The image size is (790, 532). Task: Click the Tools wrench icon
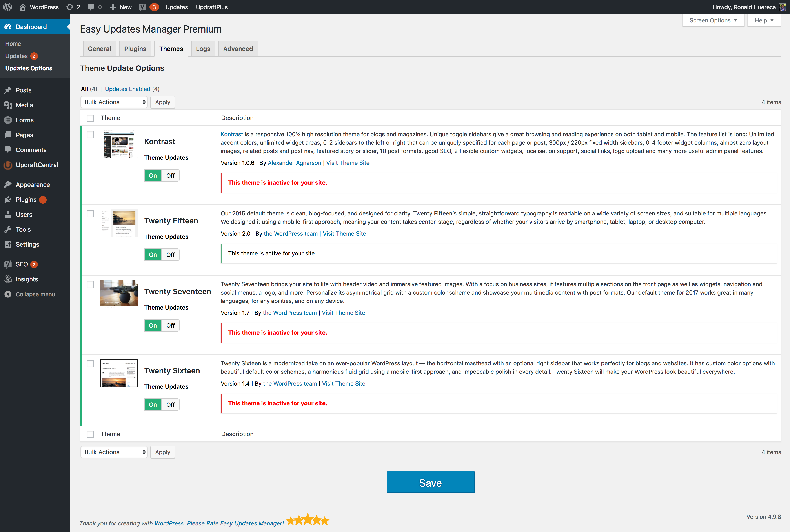tap(8, 229)
